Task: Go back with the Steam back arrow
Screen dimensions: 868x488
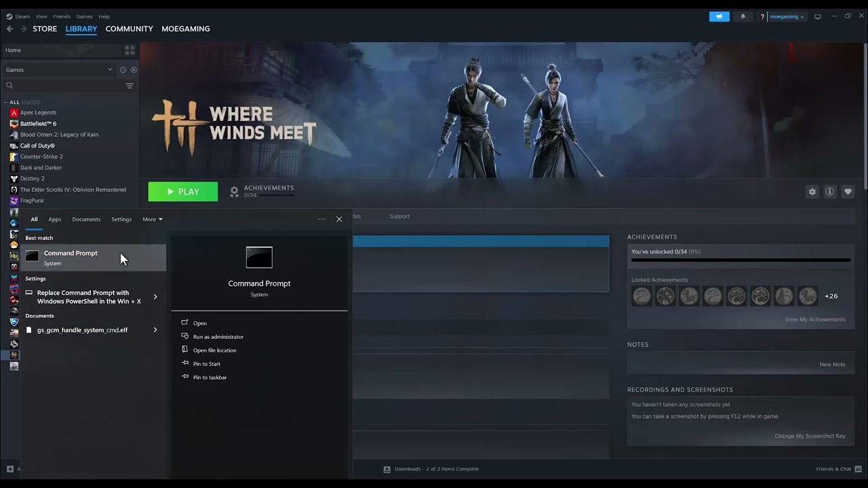Action: point(9,29)
